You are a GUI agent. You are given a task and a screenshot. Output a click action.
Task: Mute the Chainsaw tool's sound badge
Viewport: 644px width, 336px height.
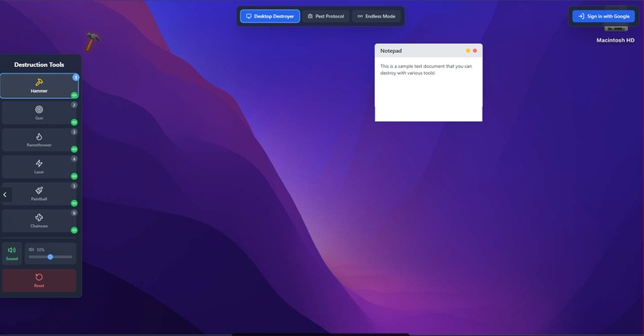pyautogui.click(x=74, y=230)
